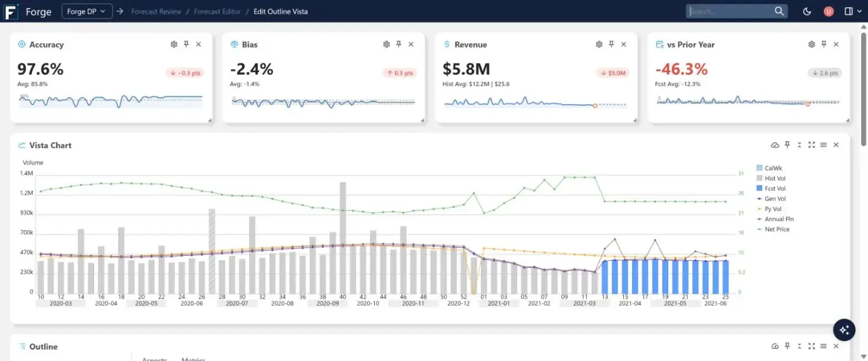The height and width of the screenshot is (361, 868).
Task: Click the tall week 40 history bar
Action: (343, 238)
